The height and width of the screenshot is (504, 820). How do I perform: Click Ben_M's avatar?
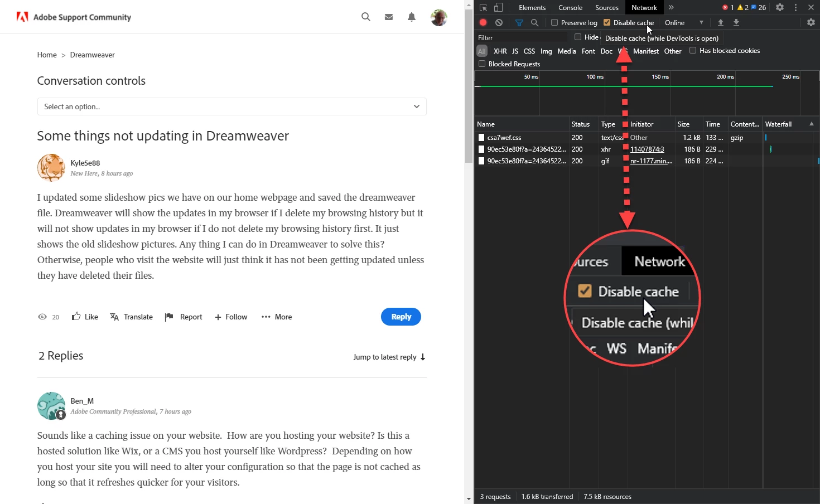[x=51, y=405]
